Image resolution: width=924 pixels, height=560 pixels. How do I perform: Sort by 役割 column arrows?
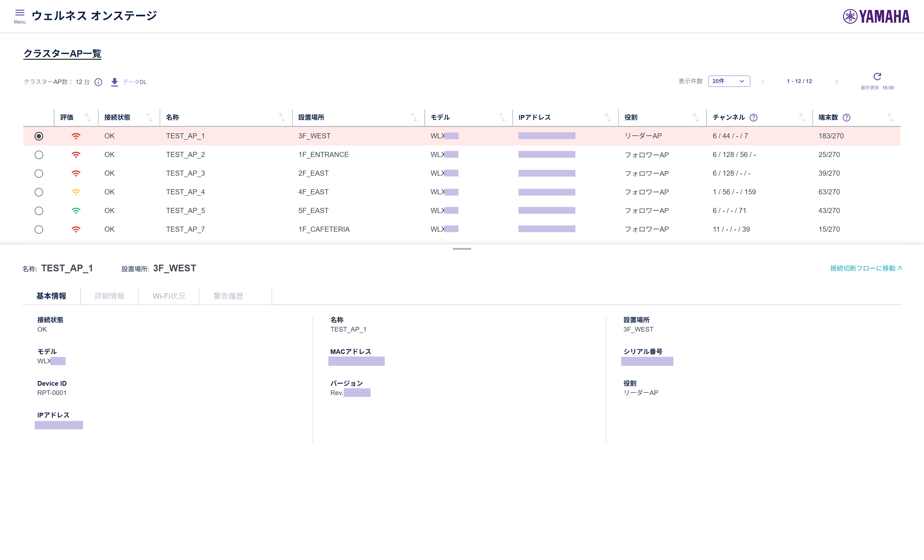coord(696,117)
